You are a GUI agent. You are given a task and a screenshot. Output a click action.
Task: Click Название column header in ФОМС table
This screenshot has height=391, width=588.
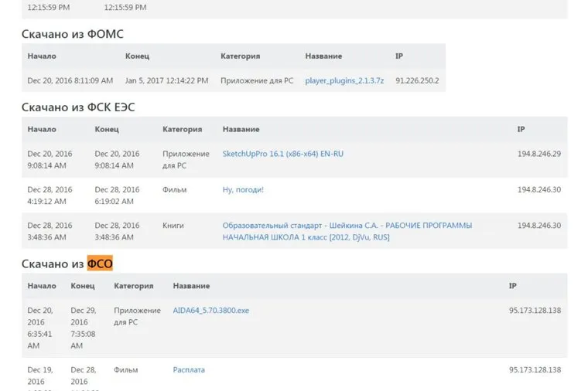(x=323, y=56)
